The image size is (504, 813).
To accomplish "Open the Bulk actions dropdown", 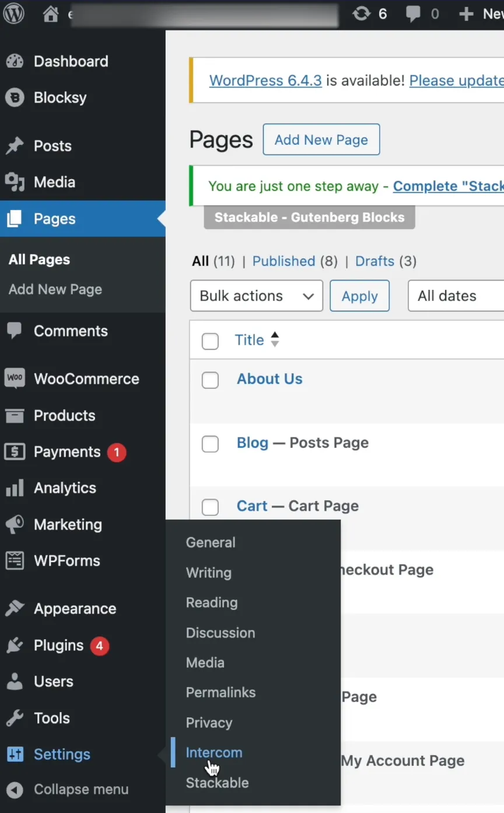I will point(256,296).
